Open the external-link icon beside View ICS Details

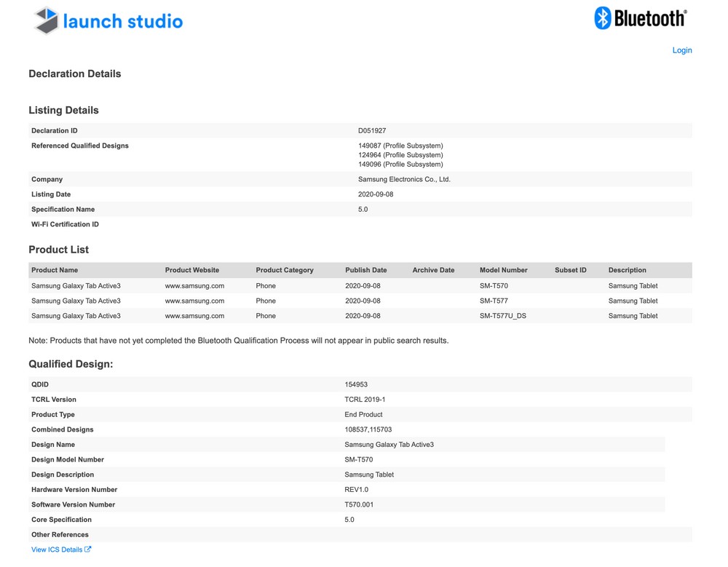(x=88, y=550)
